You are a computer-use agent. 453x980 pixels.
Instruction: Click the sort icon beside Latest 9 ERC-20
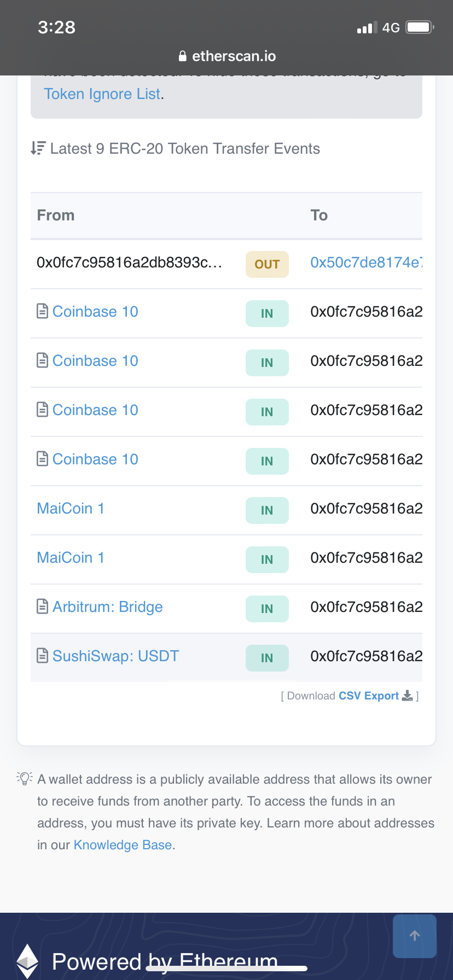click(x=38, y=148)
